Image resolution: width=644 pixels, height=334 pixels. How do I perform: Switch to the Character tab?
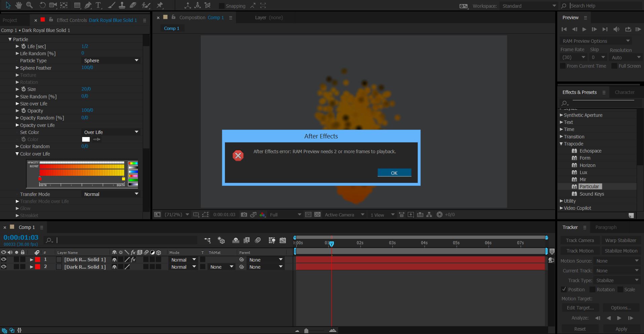[x=624, y=92]
